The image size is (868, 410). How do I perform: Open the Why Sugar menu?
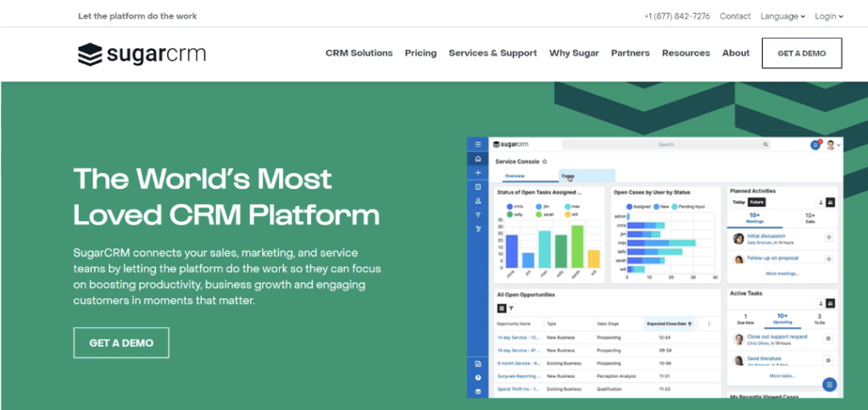[574, 53]
